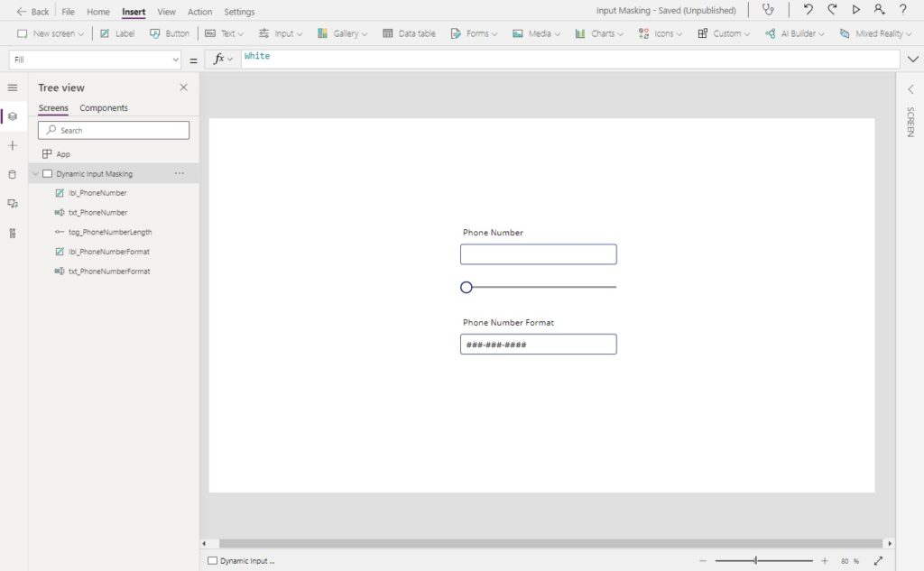The width and height of the screenshot is (924, 571).
Task: Switch to the Components tab
Action: 104,108
